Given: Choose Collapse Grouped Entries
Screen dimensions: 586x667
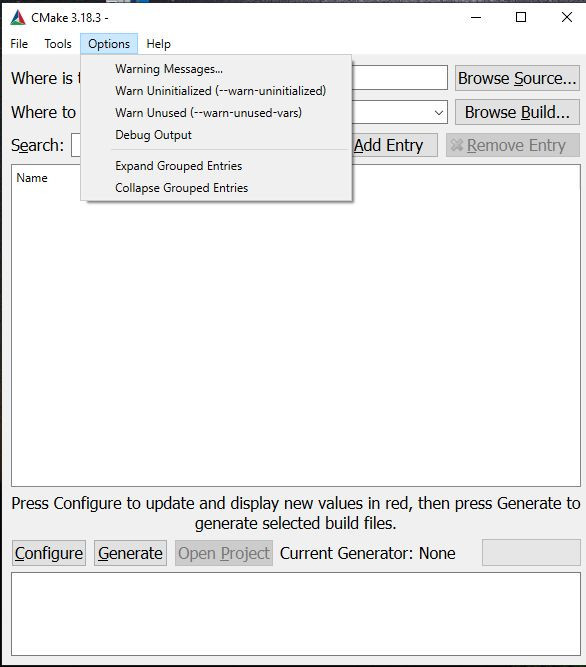Looking at the screenshot, I should [x=216, y=188].
